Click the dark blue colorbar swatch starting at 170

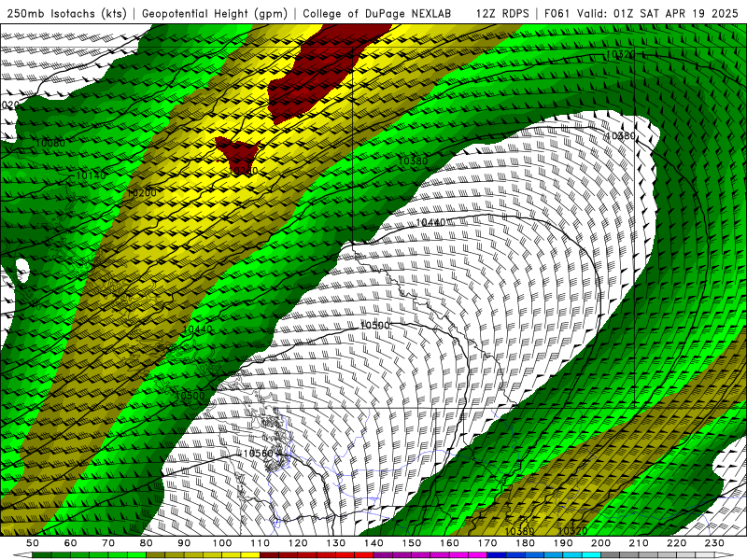point(497,555)
